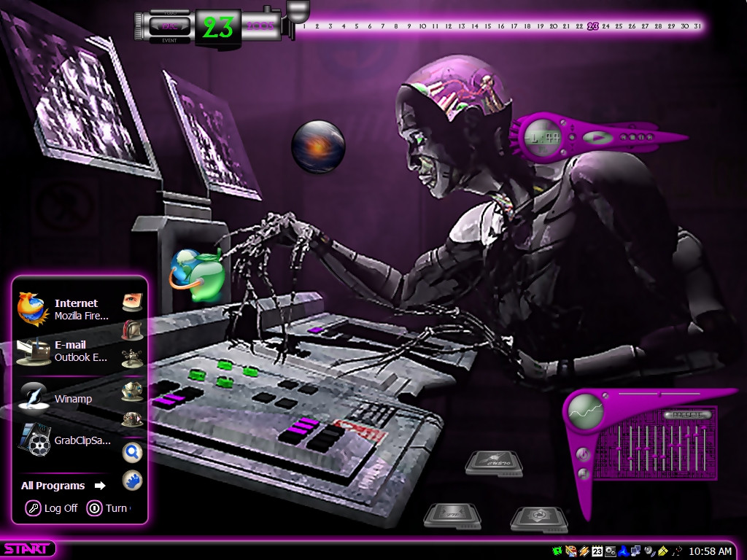The height and width of the screenshot is (560, 747).
Task: Open the PRESETS menu in the equalizer
Action: pyautogui.click(x=687, y=415)
